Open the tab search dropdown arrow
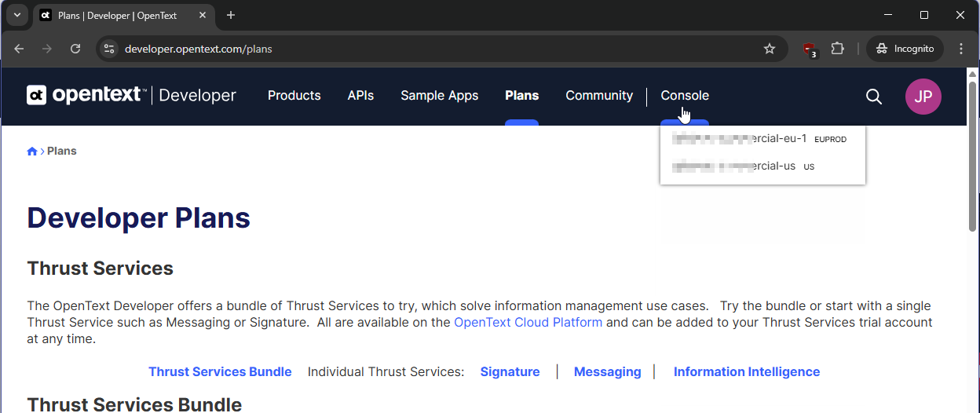Screen dimensions: 980x413 [16, 15]
